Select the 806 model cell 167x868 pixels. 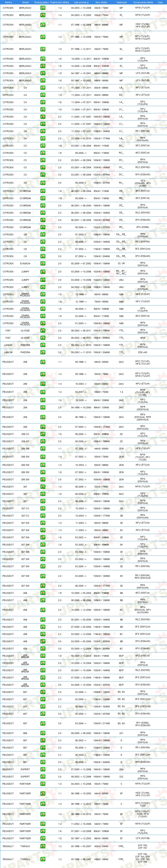tap(25, 733)
